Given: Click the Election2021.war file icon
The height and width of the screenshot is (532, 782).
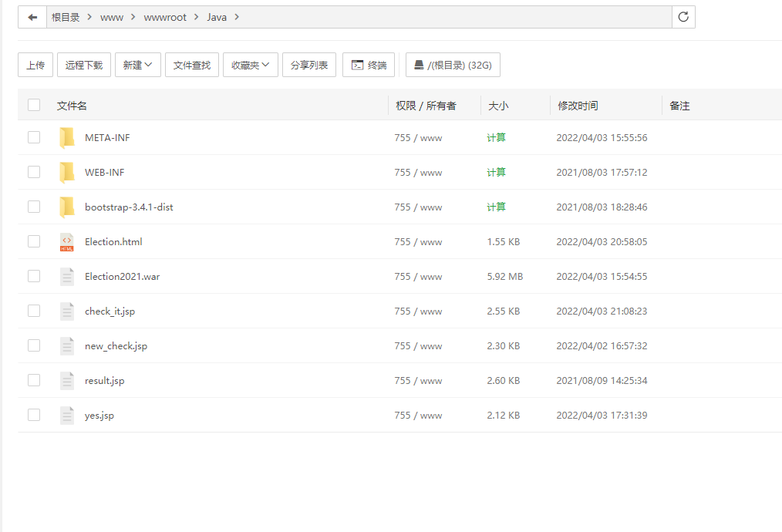Looking at the screenshot, I should point(67,277).
